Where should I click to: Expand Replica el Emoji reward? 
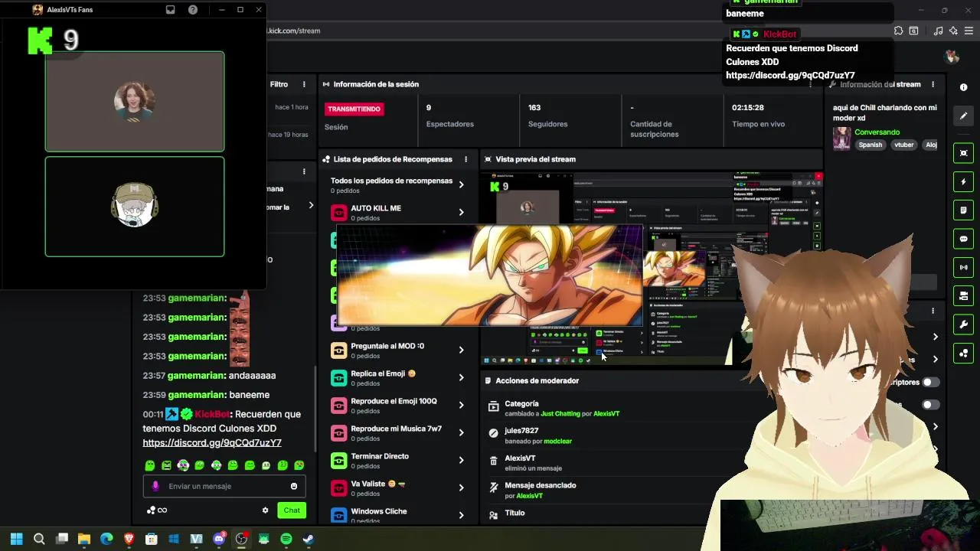[x=461, y=377]
